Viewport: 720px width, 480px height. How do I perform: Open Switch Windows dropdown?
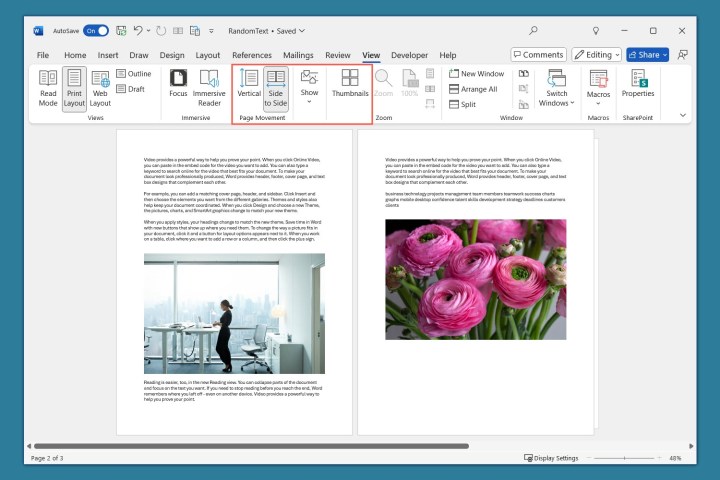click(556, 88)
